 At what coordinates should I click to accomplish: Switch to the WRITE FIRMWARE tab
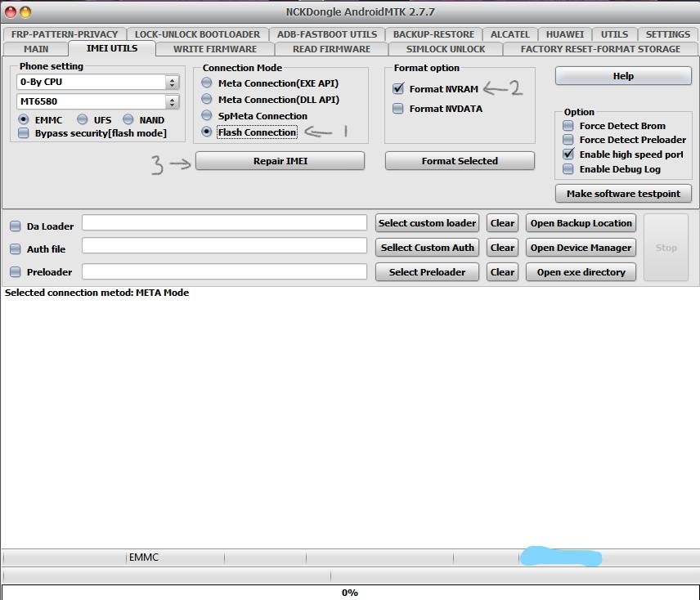tap(215, 49)
